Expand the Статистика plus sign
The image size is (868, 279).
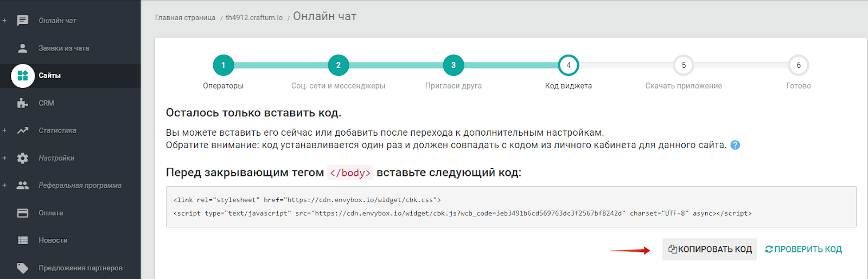point(4,130)
